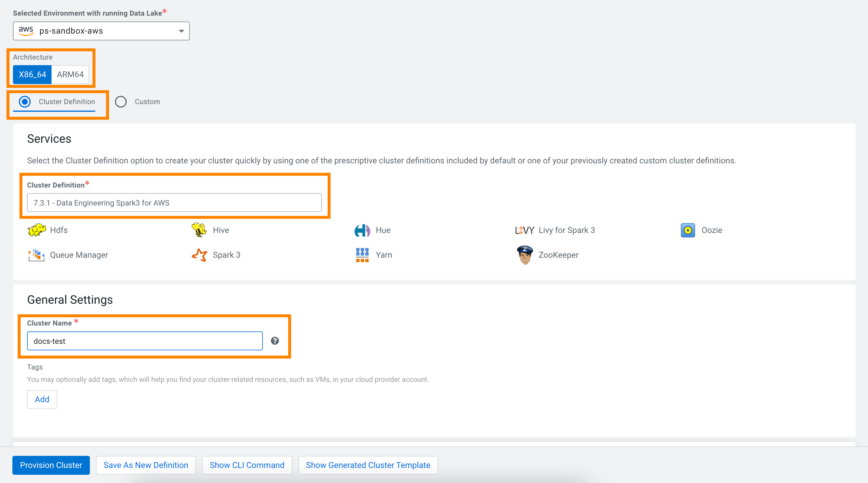Click the Provision Cluster button
Image resolution: width=868 pixels, height=483 pixels.
[x=51, y=465]
